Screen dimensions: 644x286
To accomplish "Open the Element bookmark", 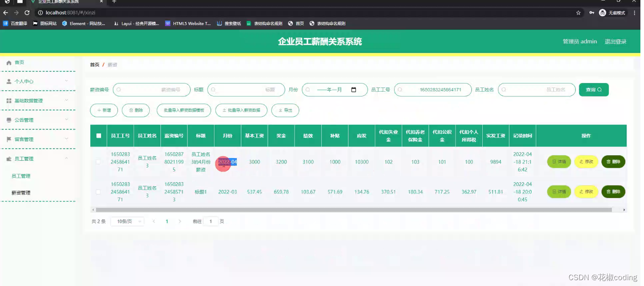I will click(x=84, y=23).
